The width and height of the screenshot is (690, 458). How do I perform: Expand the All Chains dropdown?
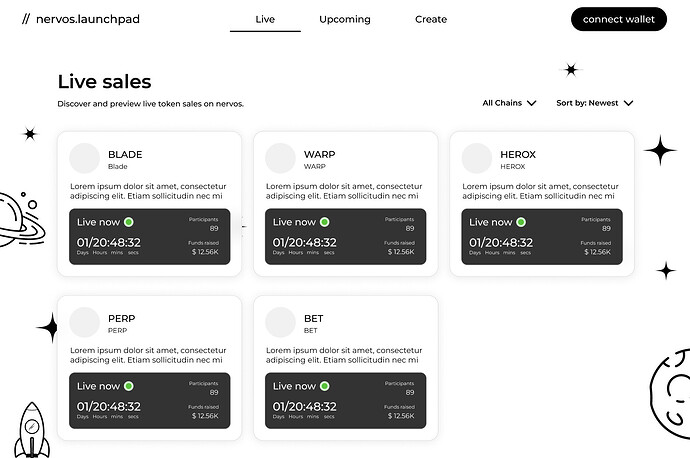click(509, 103)
